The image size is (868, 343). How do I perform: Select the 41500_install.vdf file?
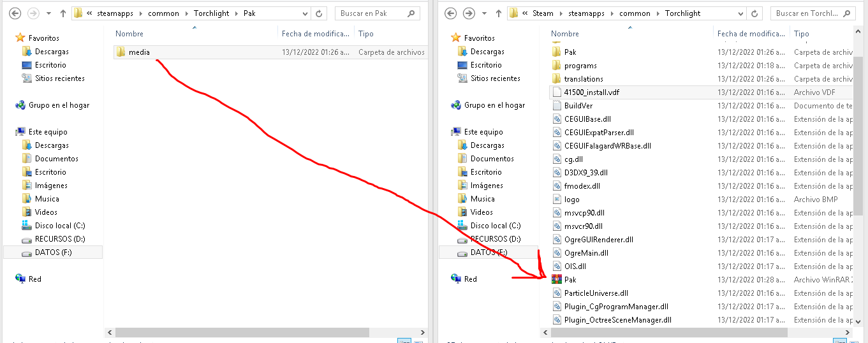click(700, 92)
